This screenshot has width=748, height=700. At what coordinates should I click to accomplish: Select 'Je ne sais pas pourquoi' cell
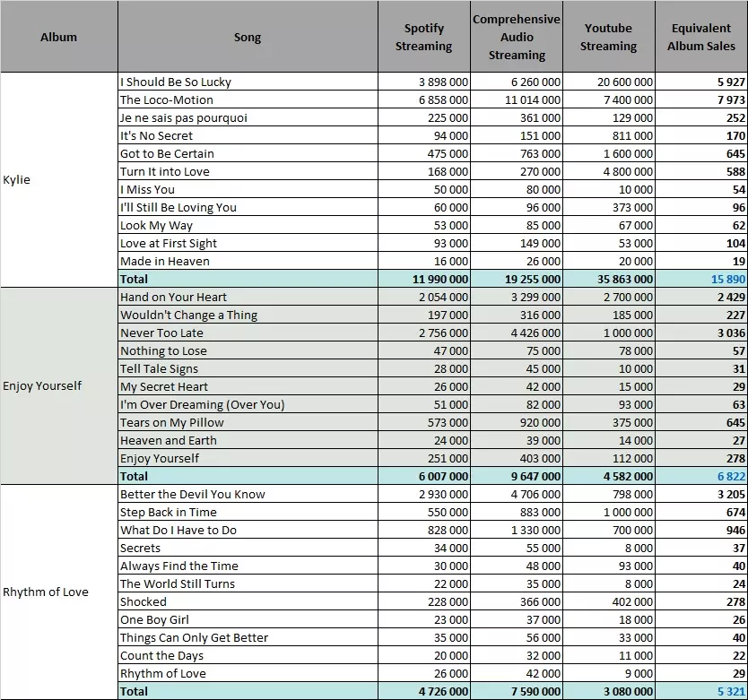coord(248,117)
